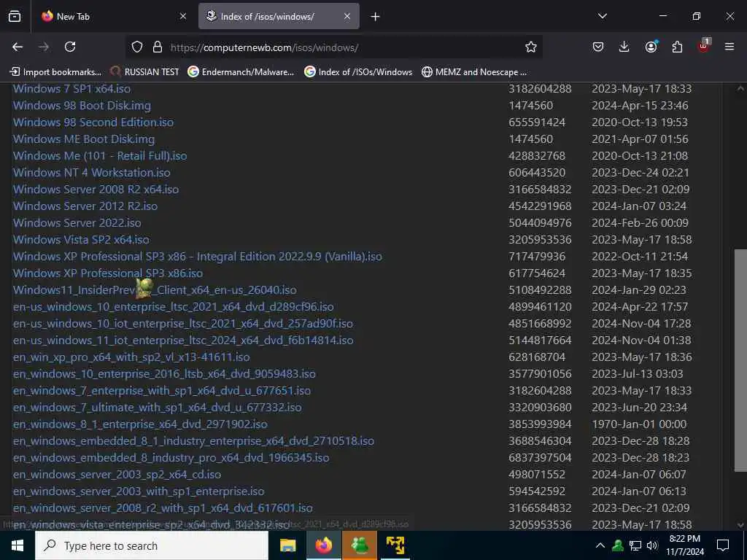Open the Windows Start menu

18,545
